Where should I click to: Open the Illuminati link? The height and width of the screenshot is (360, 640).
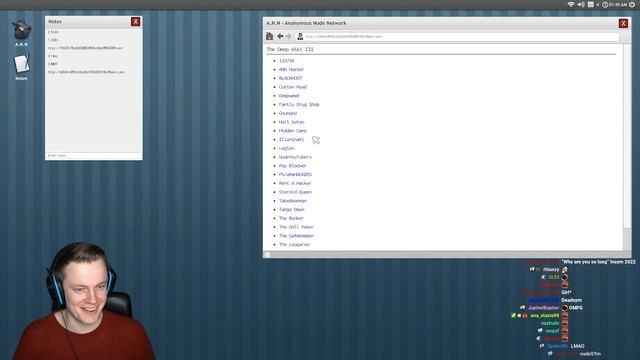(291, 139)
